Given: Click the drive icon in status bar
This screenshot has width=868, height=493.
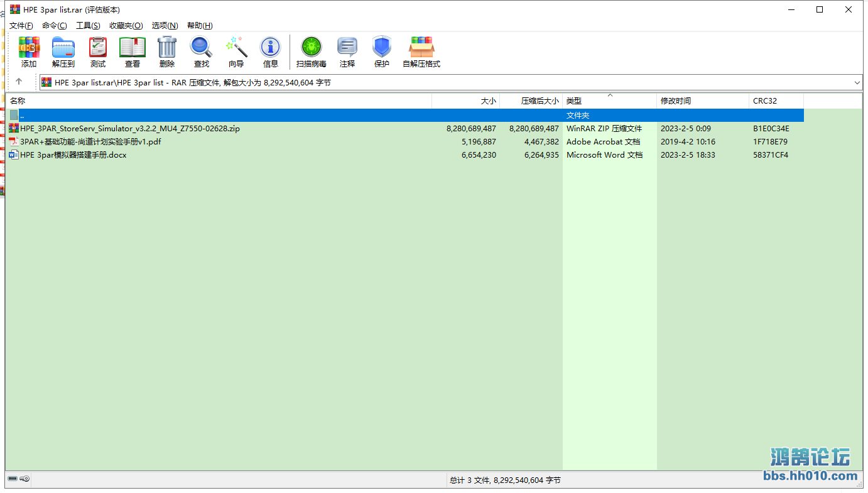Looking at the screenshot, I should 13,479.
